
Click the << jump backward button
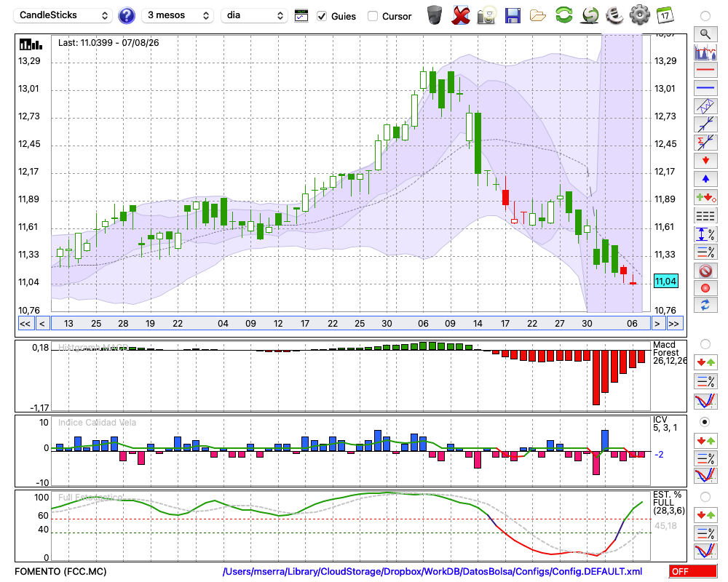pyautogui.click(x=25, y=324)
